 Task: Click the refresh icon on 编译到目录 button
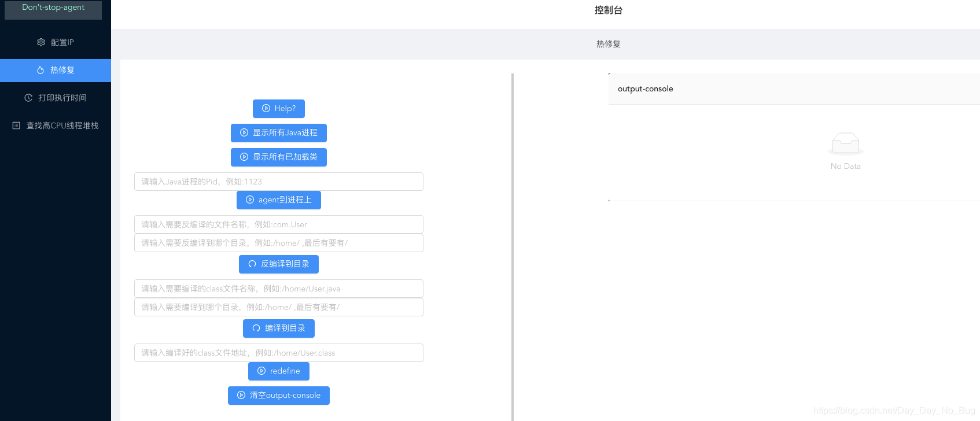coord(256,328)
